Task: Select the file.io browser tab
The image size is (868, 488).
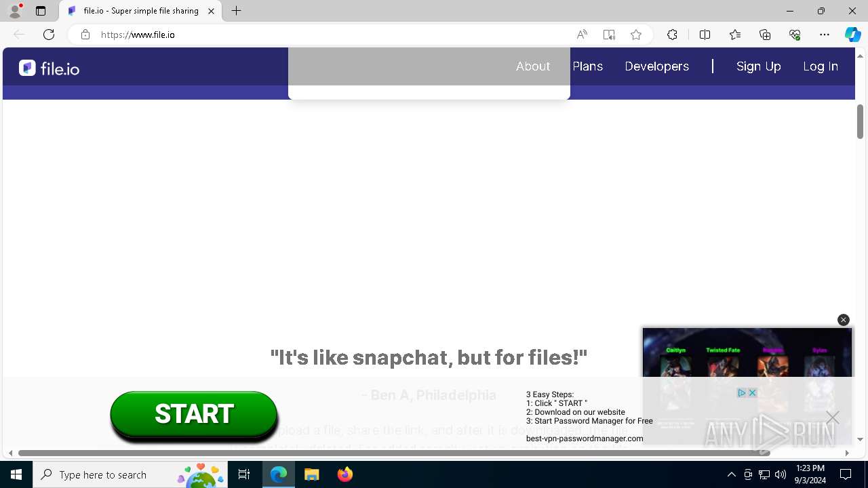Action: [140, 11]
